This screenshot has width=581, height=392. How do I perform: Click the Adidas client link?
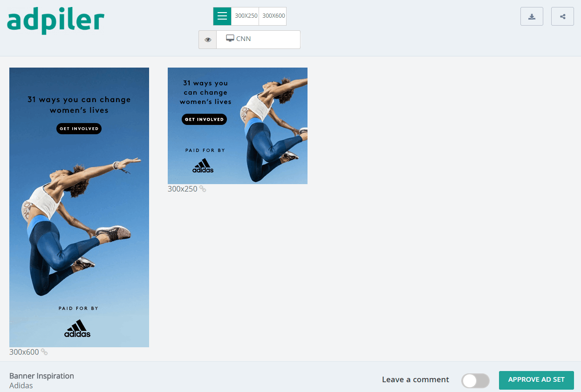(x=21, y=385)
